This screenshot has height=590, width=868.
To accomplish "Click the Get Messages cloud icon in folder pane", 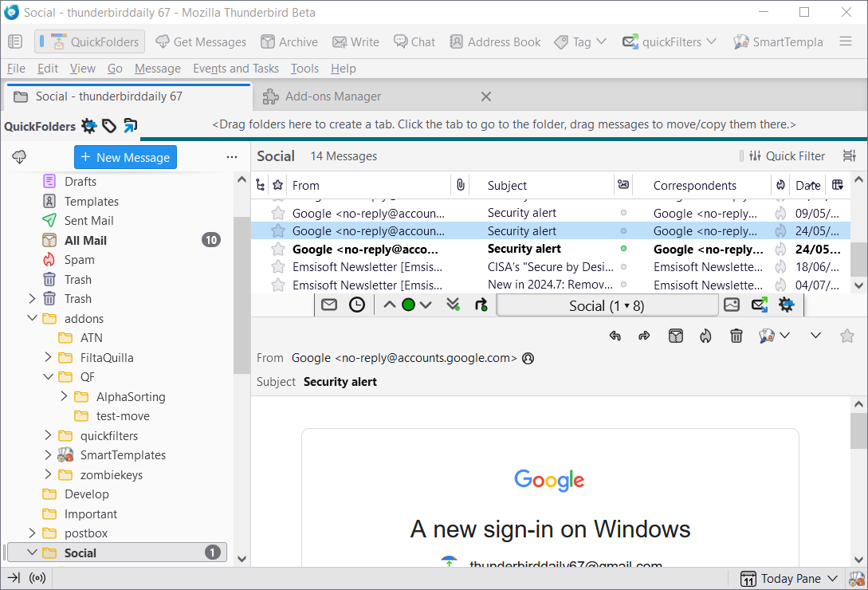I will (x=19, y=157).
